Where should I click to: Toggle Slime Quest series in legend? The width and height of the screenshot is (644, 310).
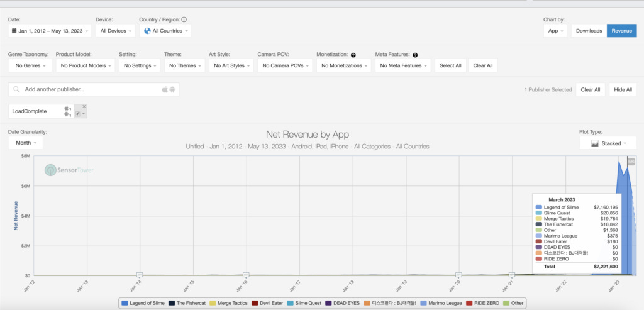304,303
